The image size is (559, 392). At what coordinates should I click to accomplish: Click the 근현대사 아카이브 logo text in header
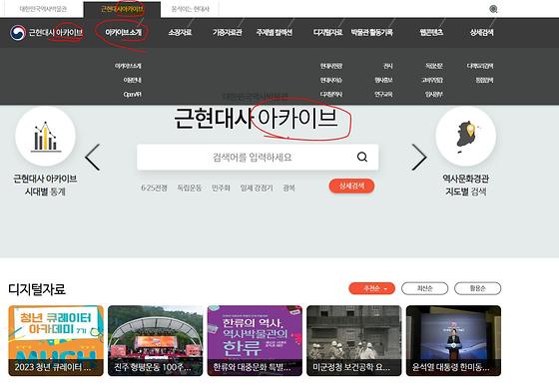(x=56, y=33)
